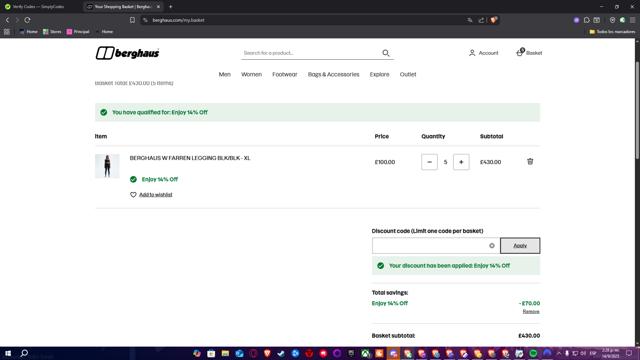Click the address bar URL

pyautogui.click(x=178, y=20)
